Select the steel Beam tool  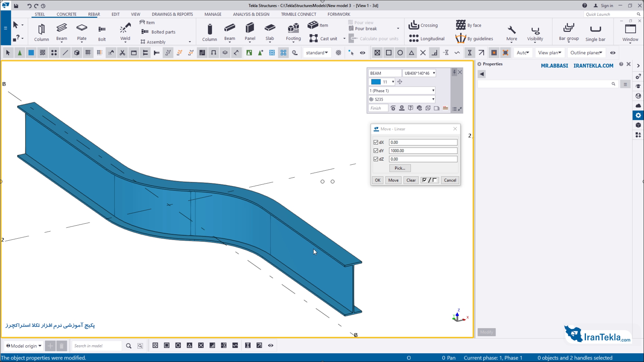62,32
